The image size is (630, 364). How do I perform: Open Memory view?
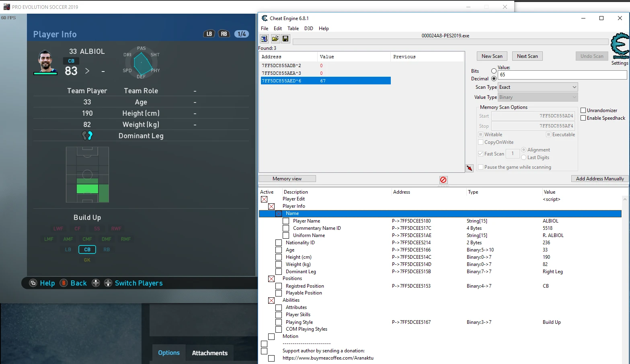pos(287,178)
